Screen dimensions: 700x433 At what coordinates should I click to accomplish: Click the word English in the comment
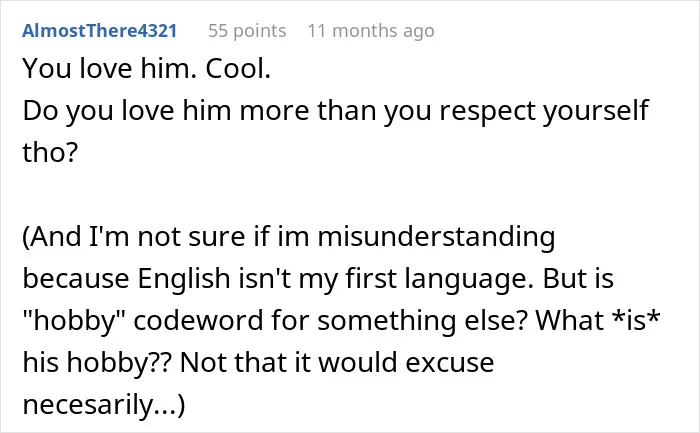pyautogui.click(x=183, y=279)
